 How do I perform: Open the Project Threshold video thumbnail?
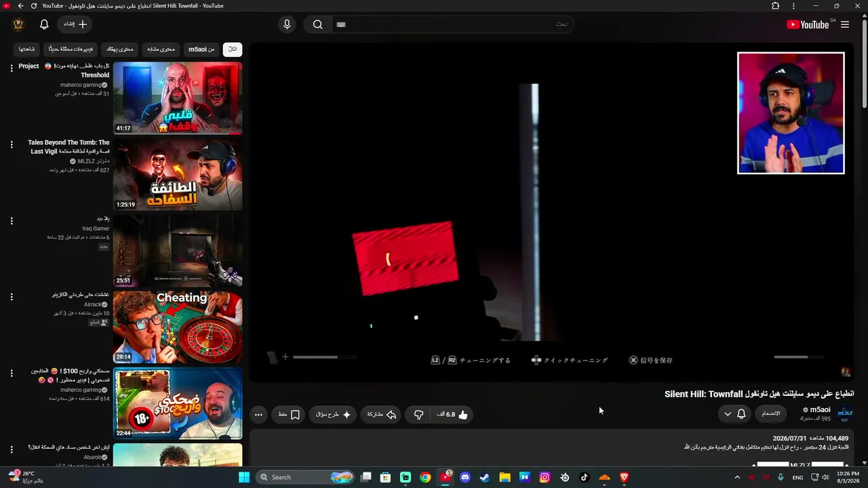tap(178, 98)
